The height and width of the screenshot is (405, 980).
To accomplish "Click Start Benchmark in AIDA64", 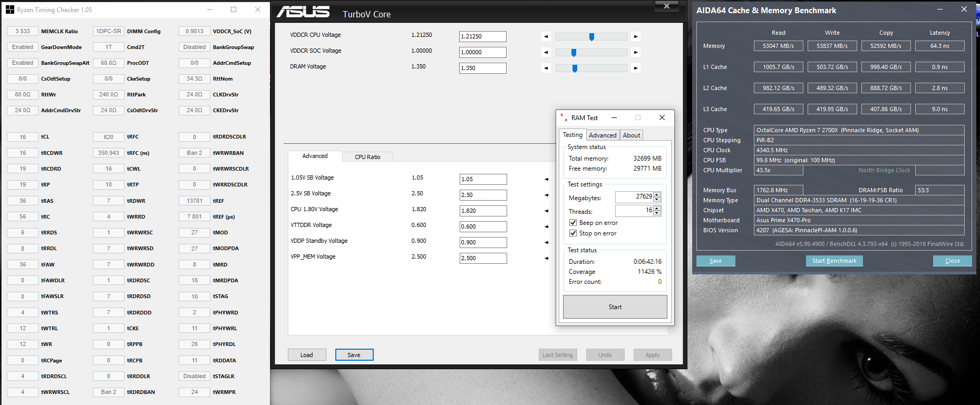I will [835, 261].
